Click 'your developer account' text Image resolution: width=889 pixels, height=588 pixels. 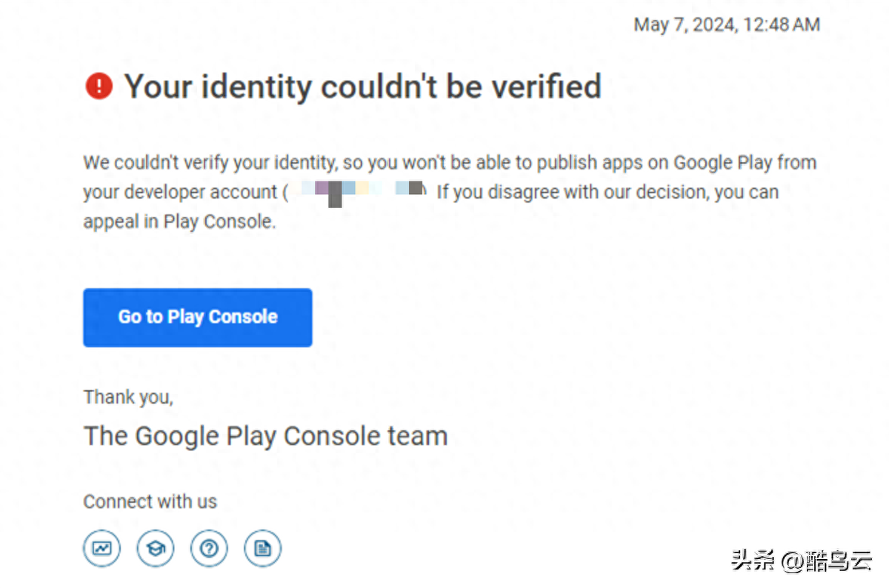click(x=179, y=192)
